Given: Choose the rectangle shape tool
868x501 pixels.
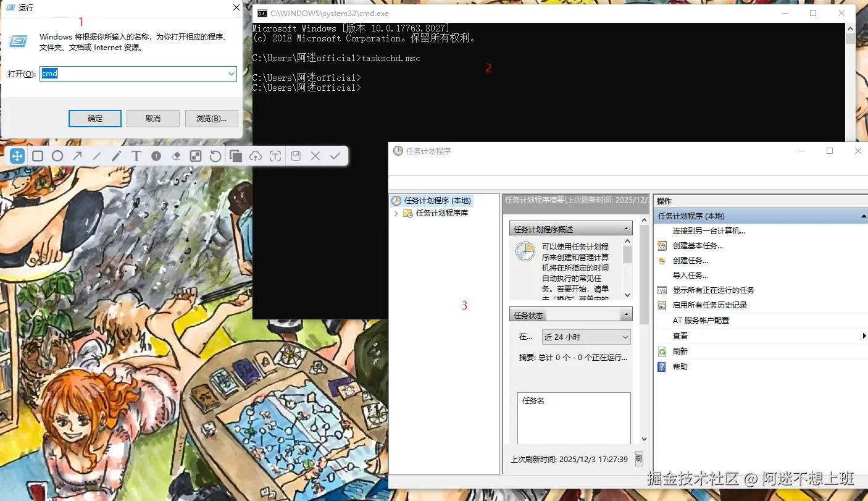Looking at the screenshot, I should [38, 156].
